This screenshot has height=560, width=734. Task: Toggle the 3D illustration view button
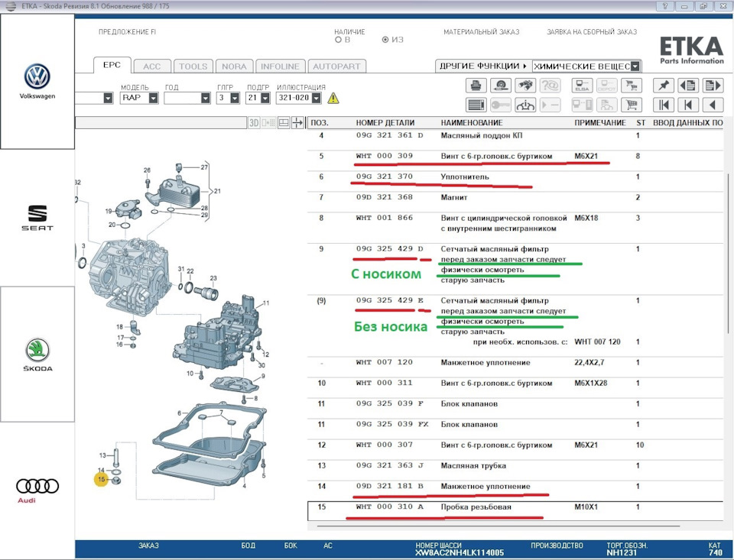pyautogui.click(x=254, y=122)
